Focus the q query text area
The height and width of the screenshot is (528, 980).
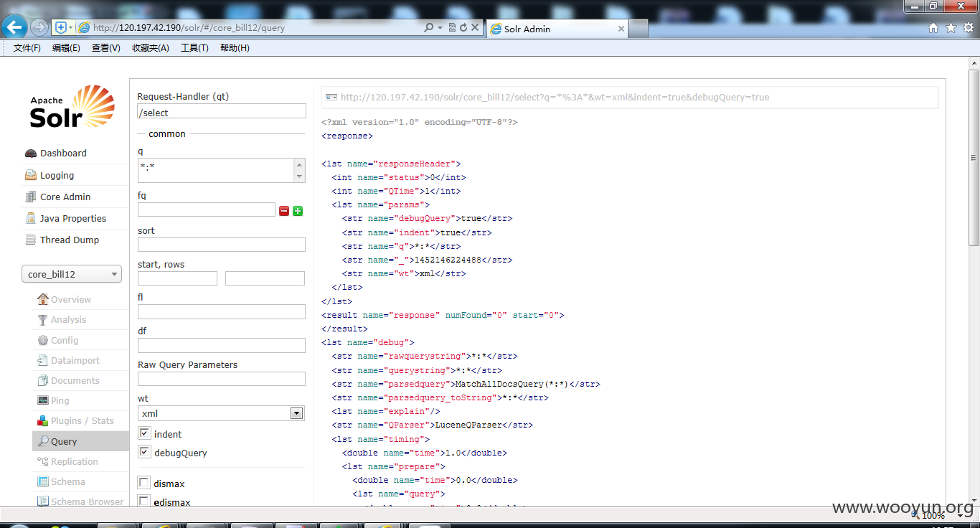click(216, 170)
